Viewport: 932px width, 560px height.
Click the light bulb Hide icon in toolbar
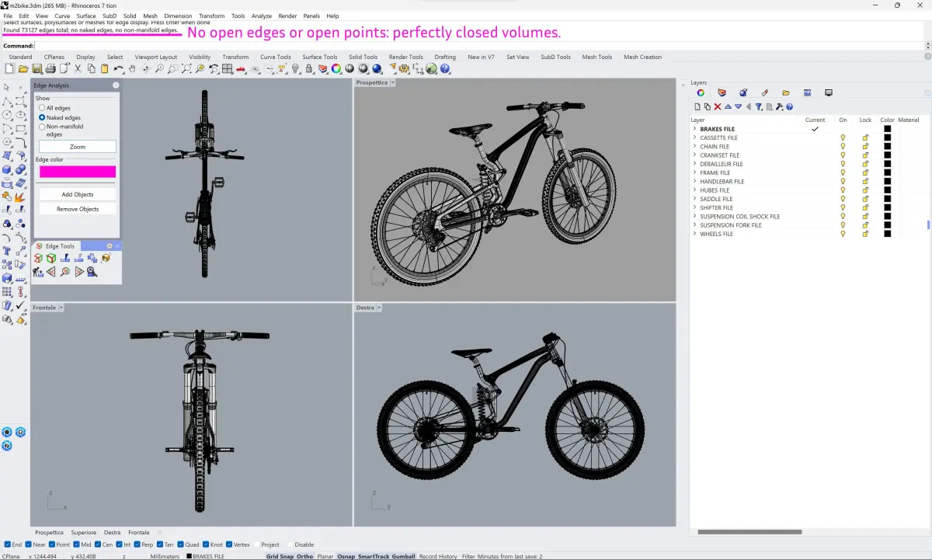tap(296, 69)
